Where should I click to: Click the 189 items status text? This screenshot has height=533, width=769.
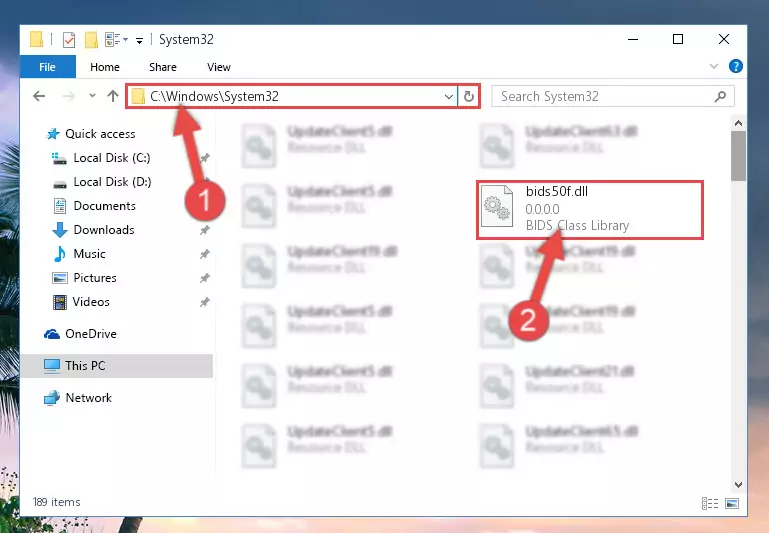(56, 502)
